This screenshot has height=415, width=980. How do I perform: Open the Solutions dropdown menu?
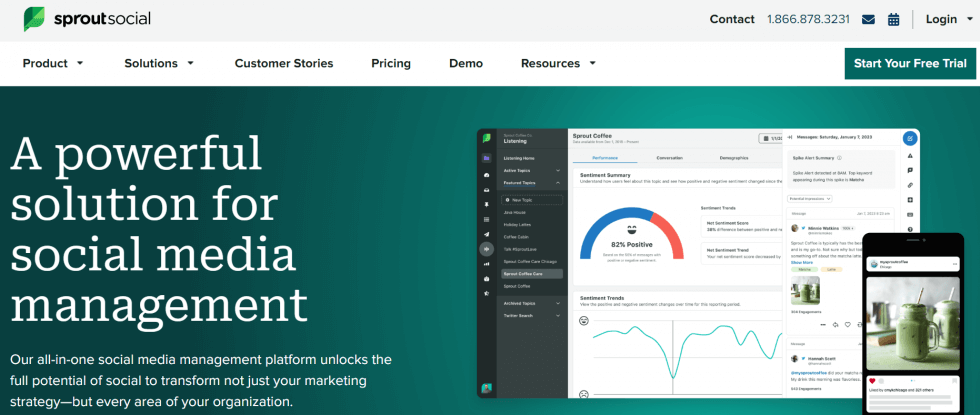pos(159,63)
